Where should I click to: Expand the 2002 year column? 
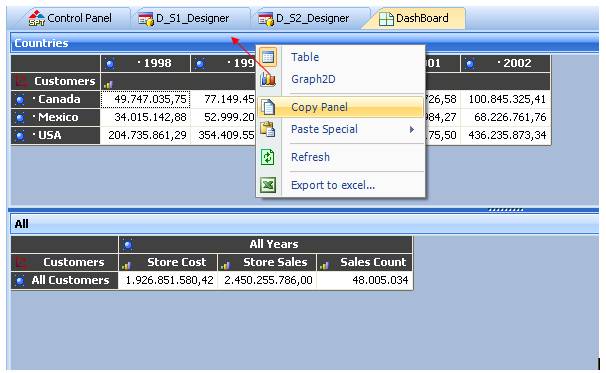pyautogui.click(x=470, y=64)
